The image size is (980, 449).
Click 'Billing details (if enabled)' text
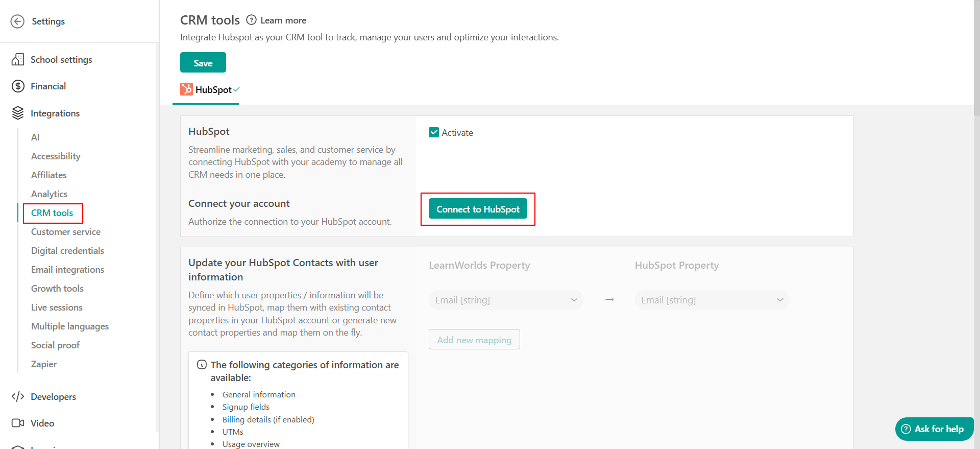coord(268,419)
